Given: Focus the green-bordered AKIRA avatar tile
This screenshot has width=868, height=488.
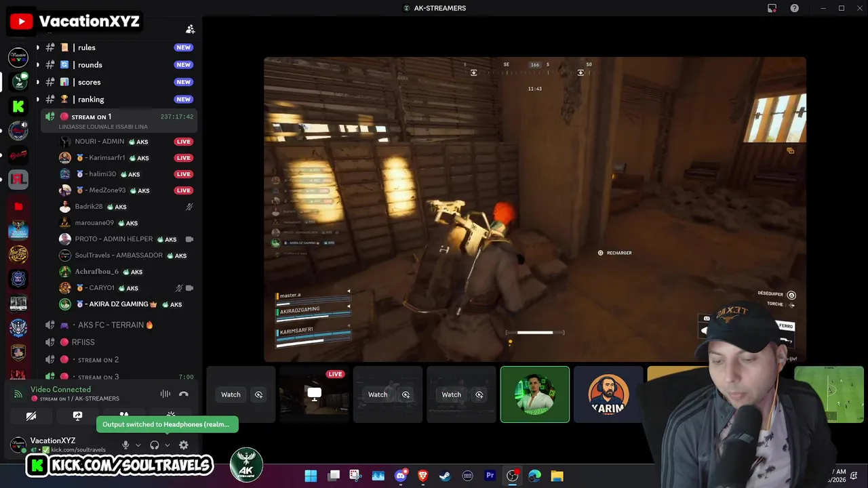Looking at the screenshot, I should [535, 394].
